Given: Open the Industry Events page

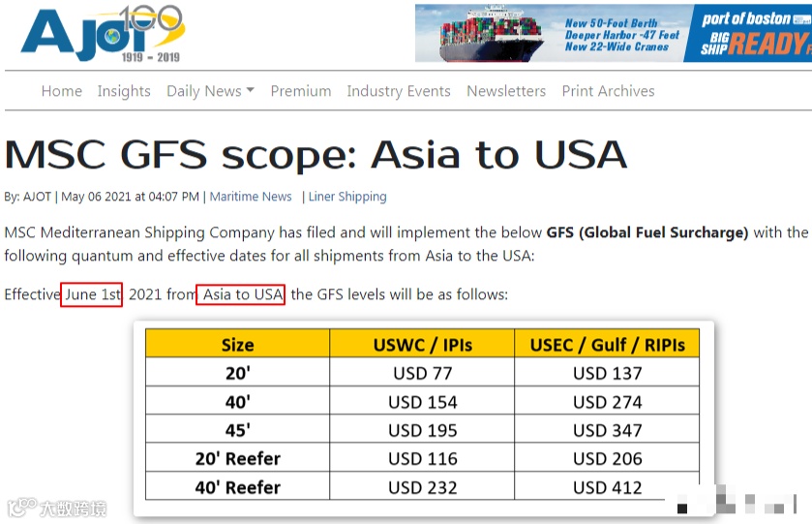Looking at the screenshot, I should (x=399, y=91).
